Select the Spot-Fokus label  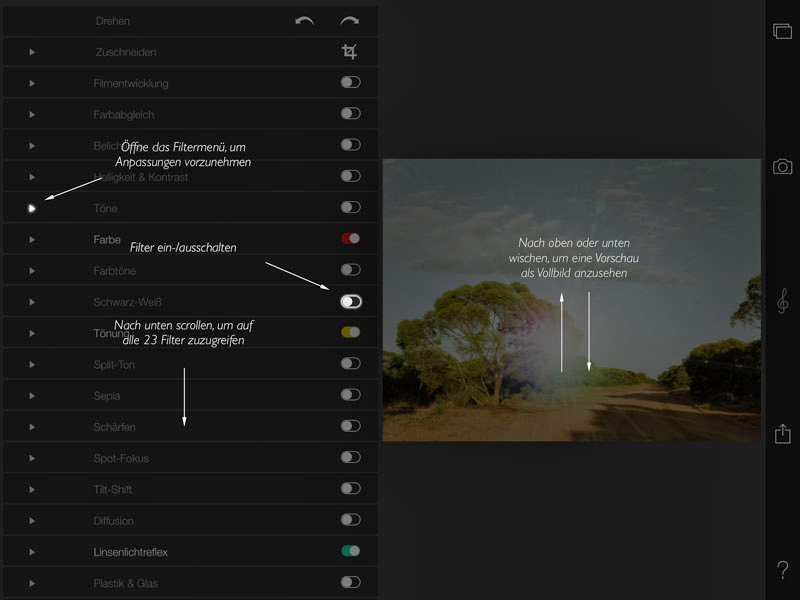pos(121,458)
